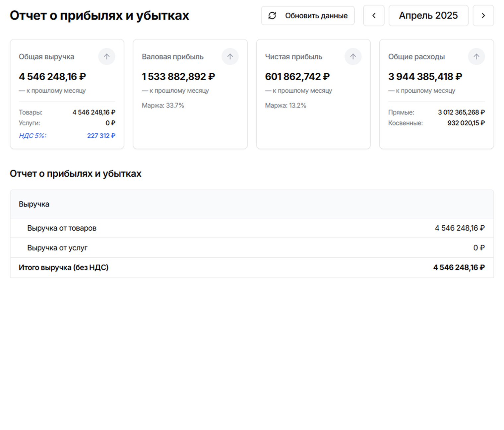Click the Товары label in revenue card
Image resolution: width=504 pixels, height=430 pixels.
point(31,112)
